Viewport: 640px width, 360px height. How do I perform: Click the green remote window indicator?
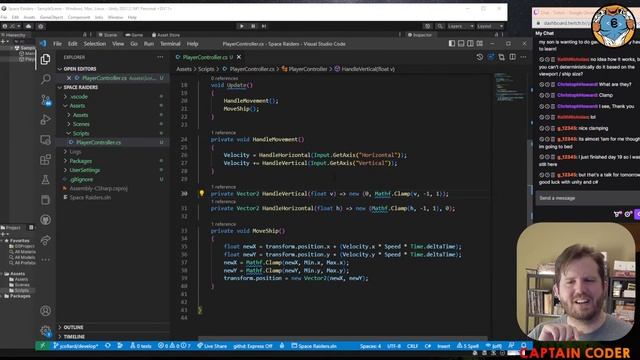[x=42, y=346]
